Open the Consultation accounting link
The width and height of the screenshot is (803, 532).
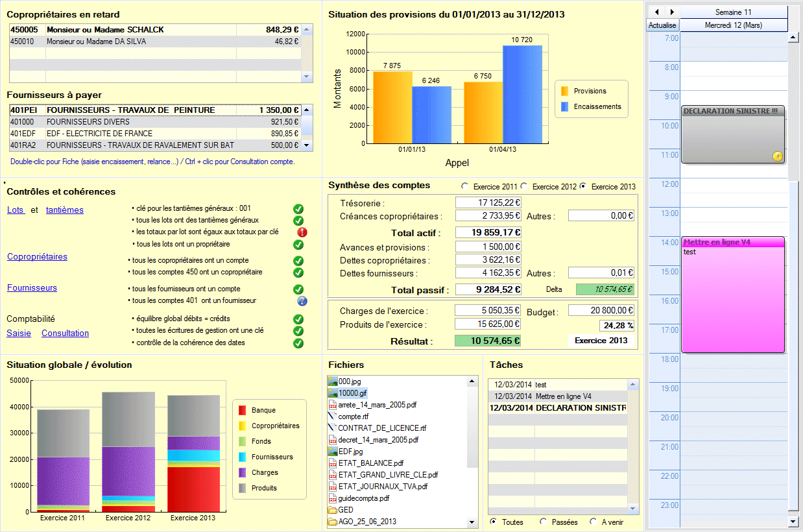[65, 333]
